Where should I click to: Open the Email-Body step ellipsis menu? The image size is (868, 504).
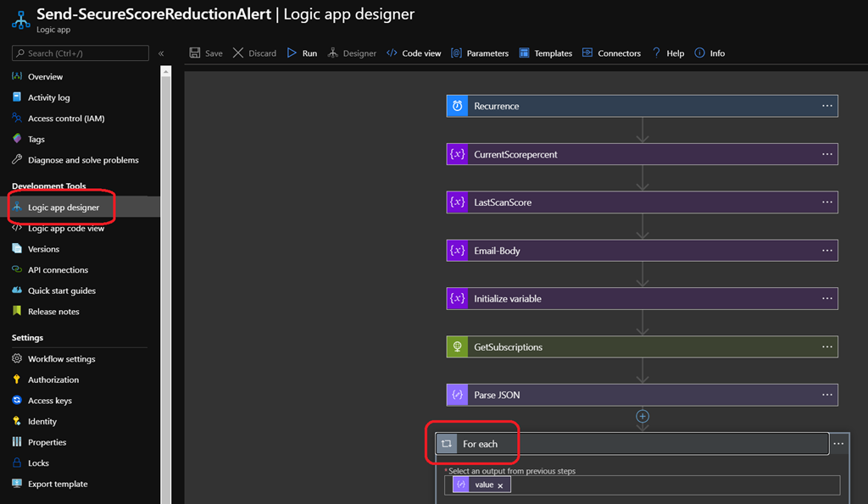(827, 251)
